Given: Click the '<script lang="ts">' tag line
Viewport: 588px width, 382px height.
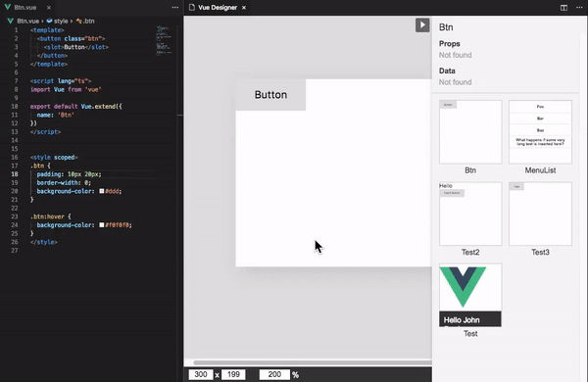Looking at the screenshot, I should pos(61,81).
